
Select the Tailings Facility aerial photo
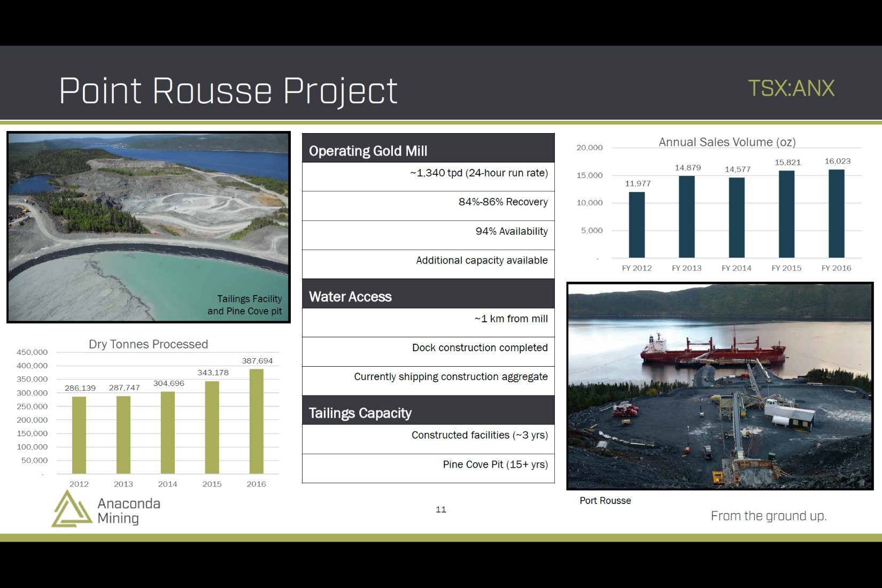[149, 227]
